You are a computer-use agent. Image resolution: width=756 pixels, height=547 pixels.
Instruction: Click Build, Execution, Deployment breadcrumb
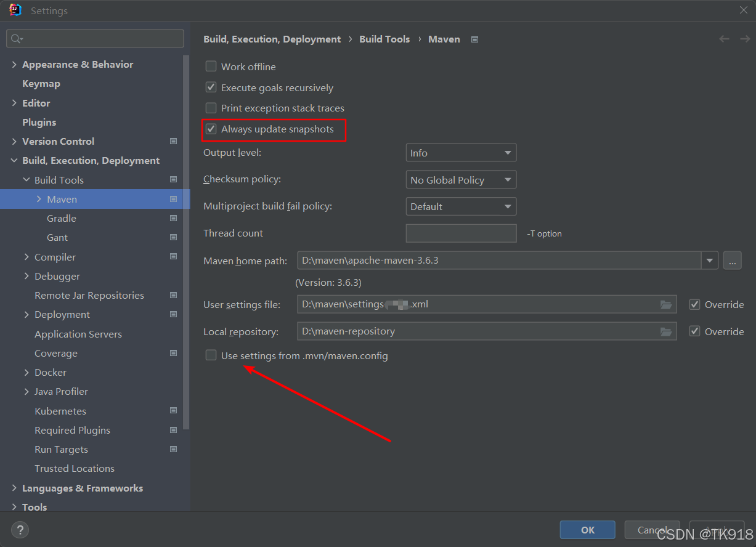pos(272,39)
